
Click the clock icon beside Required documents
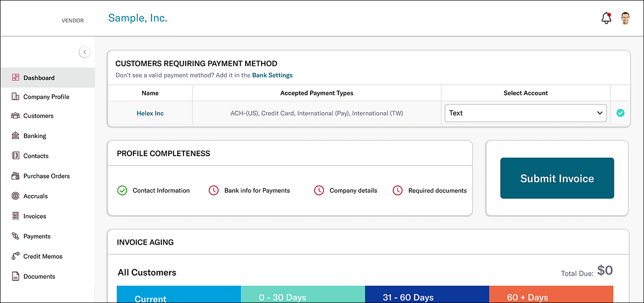coord(397,190)
